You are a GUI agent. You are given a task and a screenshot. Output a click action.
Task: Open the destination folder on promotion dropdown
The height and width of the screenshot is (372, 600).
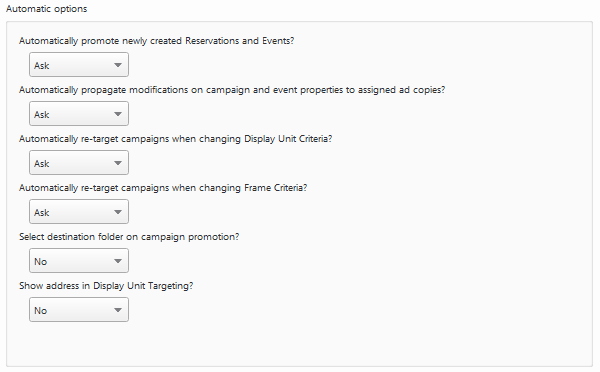pyautogui.click(x=79, y=261)
